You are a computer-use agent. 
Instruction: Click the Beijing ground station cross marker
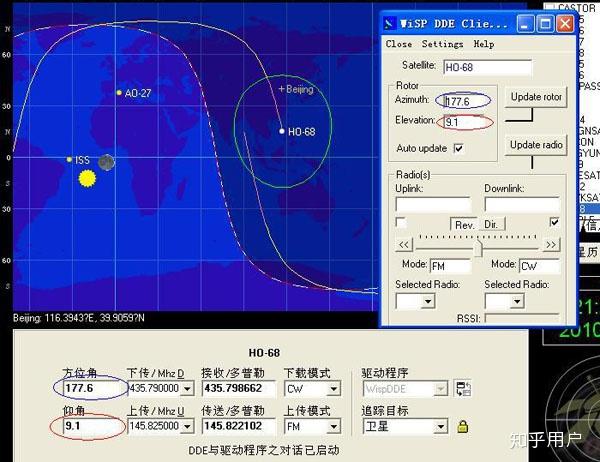[282, 89]
